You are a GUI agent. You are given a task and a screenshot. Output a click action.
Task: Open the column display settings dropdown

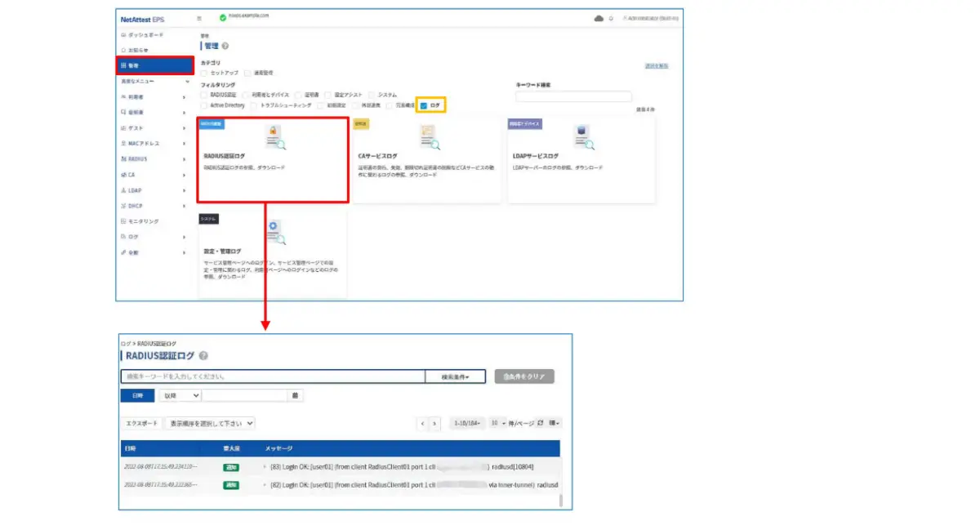[x=555, y=423]
